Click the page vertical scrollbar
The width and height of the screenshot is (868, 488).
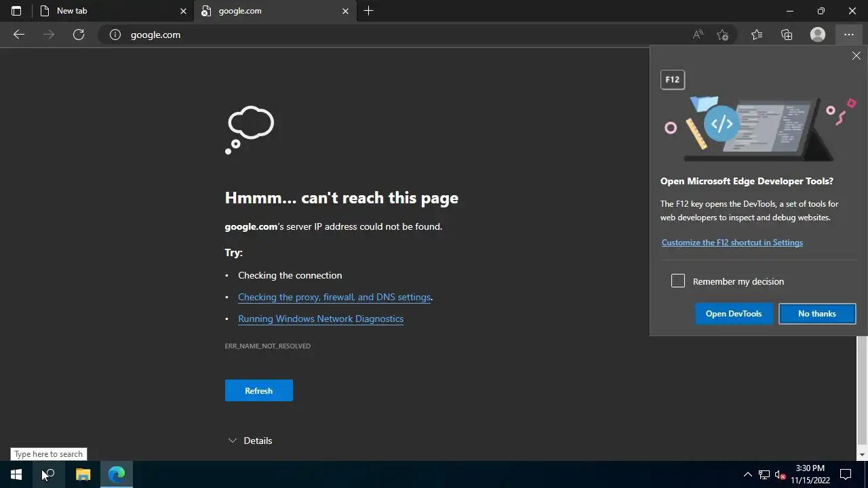pos(863,392)
